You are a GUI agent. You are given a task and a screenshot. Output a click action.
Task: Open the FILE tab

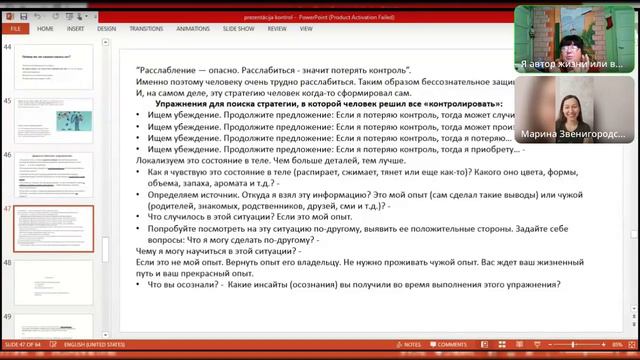pos(16,29)
